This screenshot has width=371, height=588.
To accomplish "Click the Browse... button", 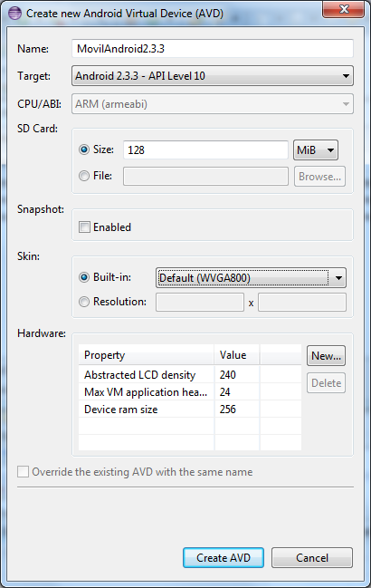I will (319, 177).
